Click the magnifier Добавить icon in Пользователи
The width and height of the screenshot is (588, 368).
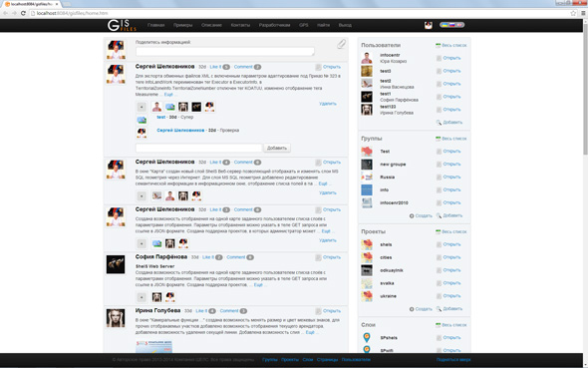(439, 123)
